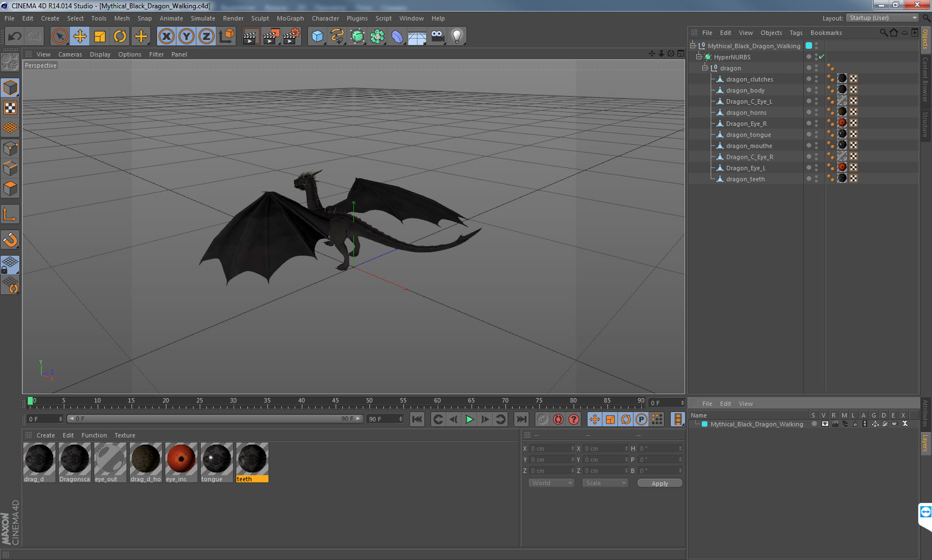Toggle the X-axis lock button

point(166,37)
